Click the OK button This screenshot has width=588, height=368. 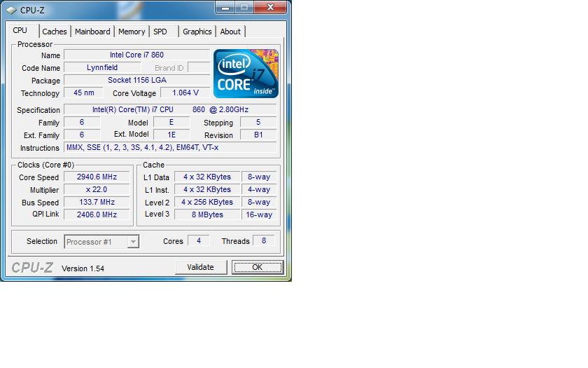[258, 267]
